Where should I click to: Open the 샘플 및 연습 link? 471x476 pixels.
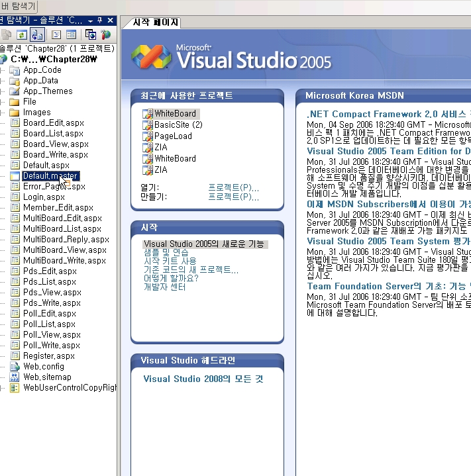tap(166, 253)
